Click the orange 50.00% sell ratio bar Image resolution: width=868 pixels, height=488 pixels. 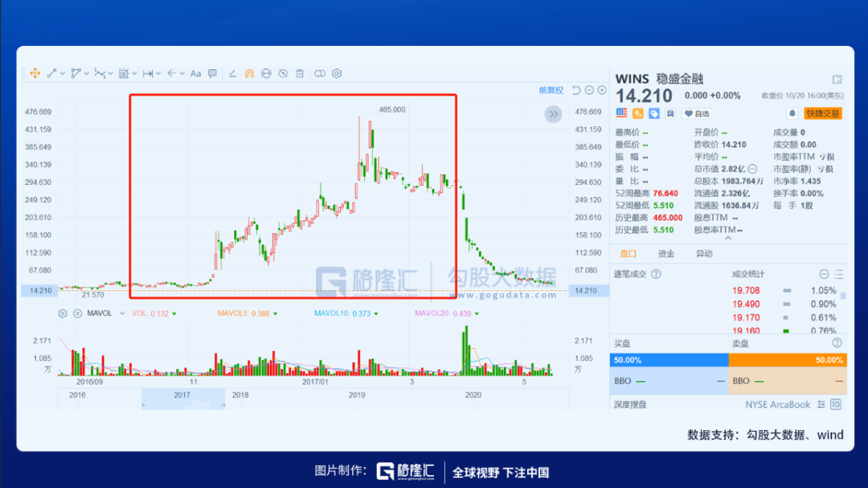(x=788, y=360)
